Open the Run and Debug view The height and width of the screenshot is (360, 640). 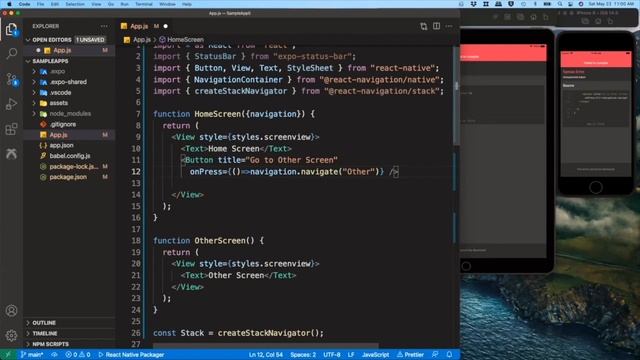11,104
